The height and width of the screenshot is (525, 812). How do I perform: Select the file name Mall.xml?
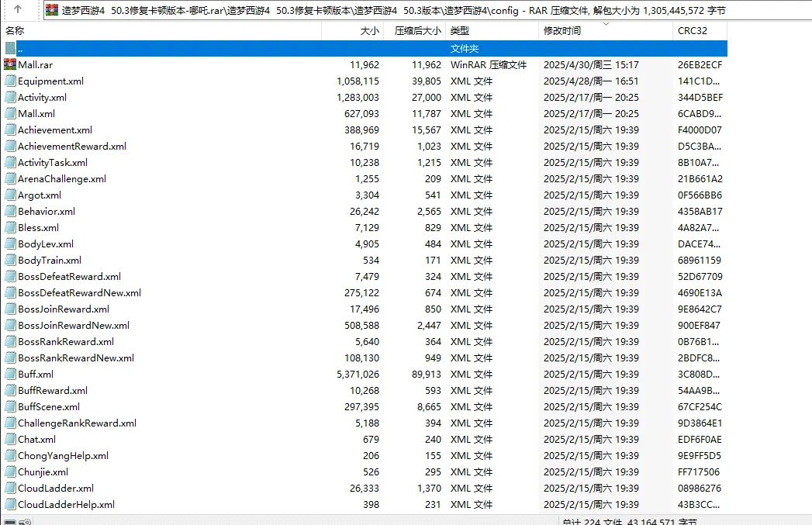pyautogui.click(x=36, y=113)
